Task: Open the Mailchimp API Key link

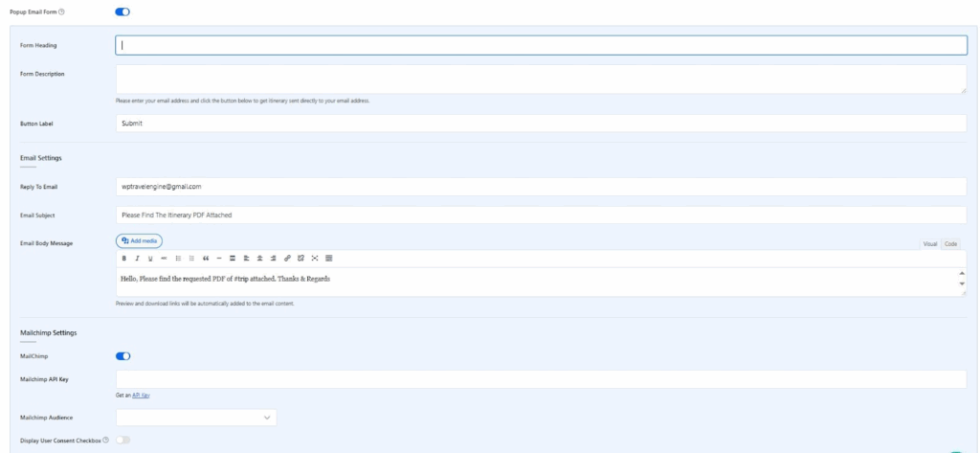Action: (x=141, y=395)
